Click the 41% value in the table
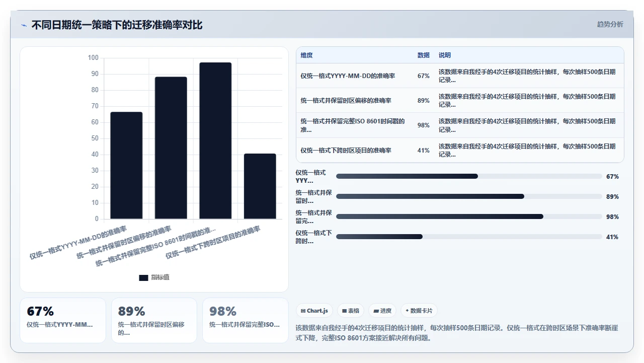This screenshot has height=363, width=644. click(424, 151)
